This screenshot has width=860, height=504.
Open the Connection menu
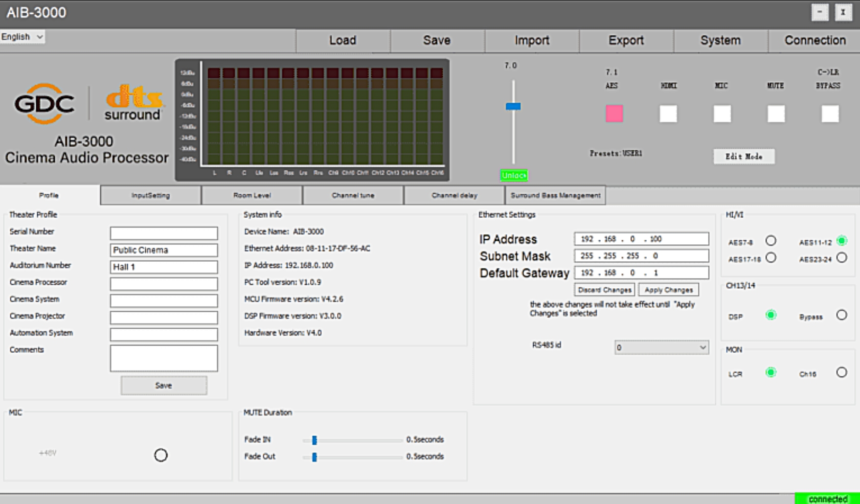(x=814, y=40)
